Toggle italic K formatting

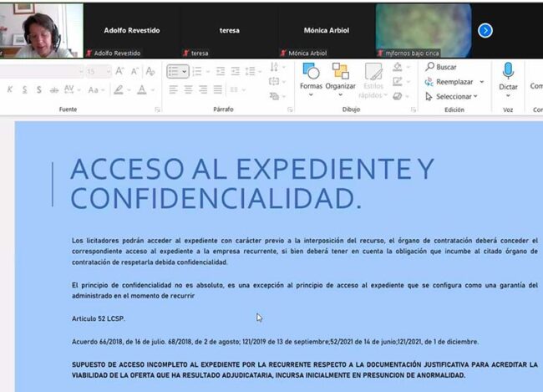(x=10, y=89)
